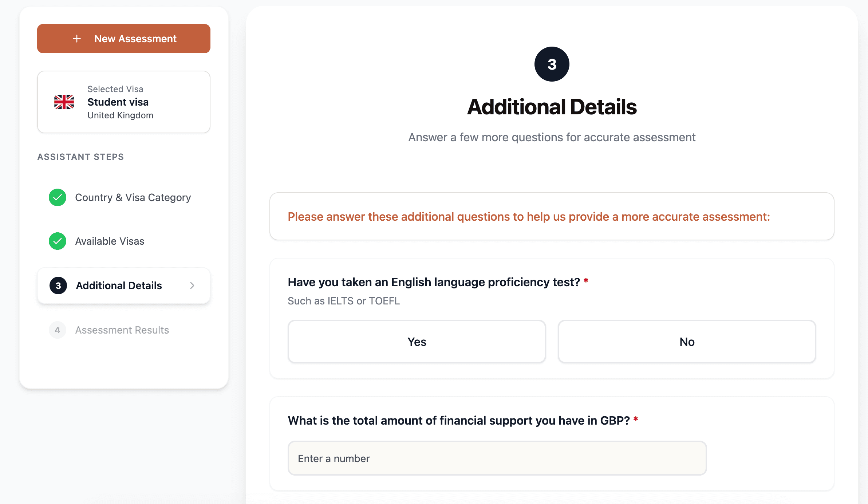Open the Assessment Results step
The image size is (868, 504).
point(122,330)
